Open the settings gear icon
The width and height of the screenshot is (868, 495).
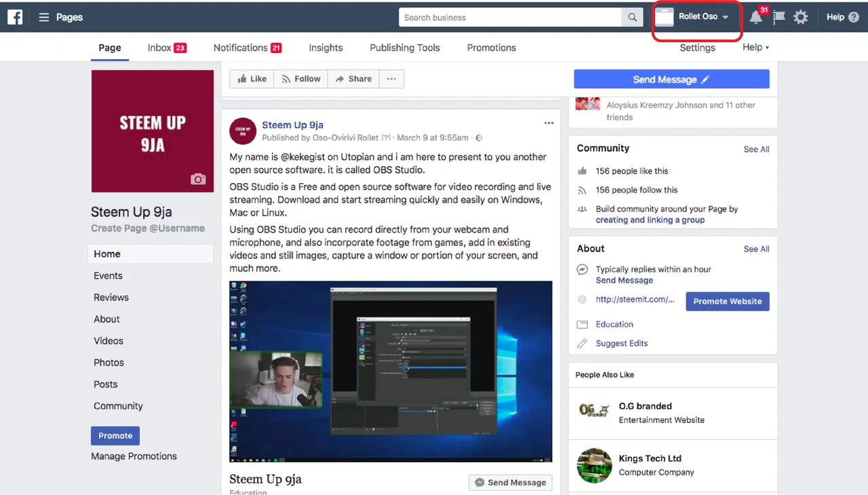pos(801,18)
